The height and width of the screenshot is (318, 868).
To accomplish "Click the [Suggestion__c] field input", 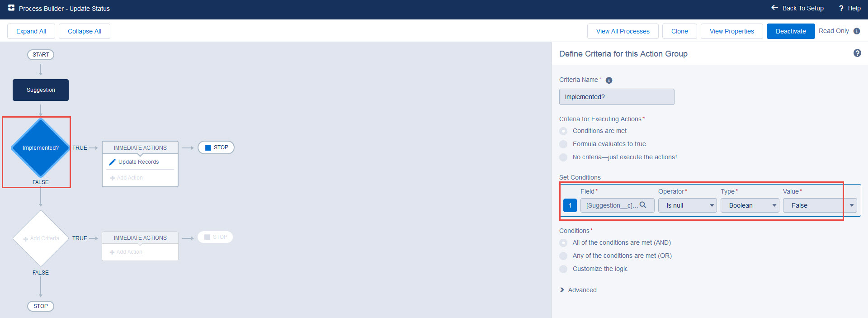I will 618,205.
